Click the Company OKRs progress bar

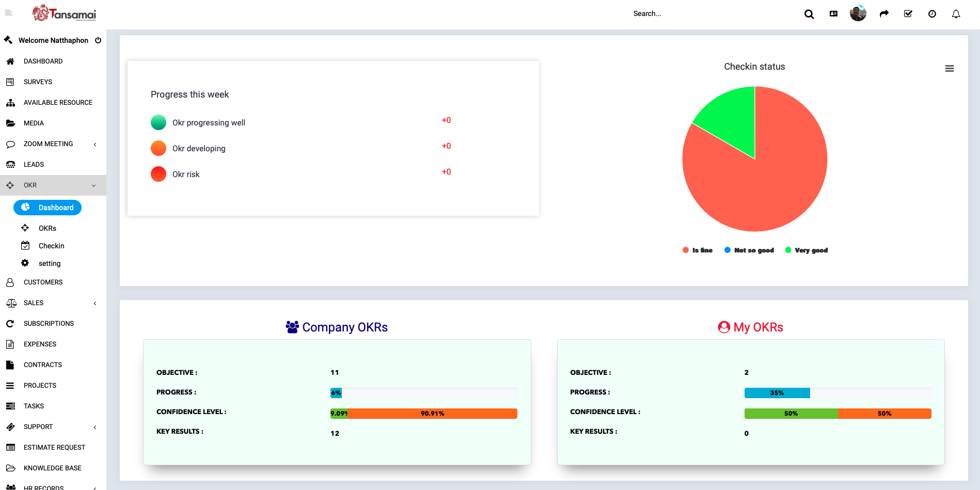point(423,393)
